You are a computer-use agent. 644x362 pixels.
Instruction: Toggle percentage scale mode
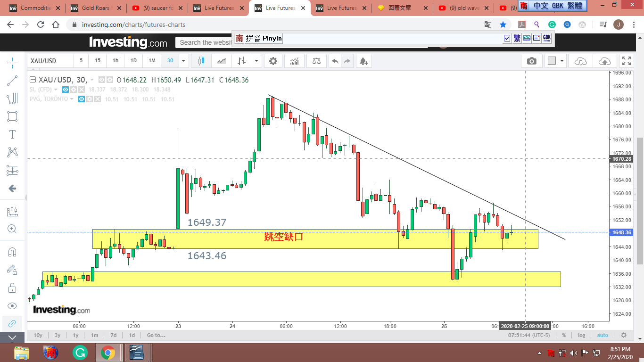564,335
